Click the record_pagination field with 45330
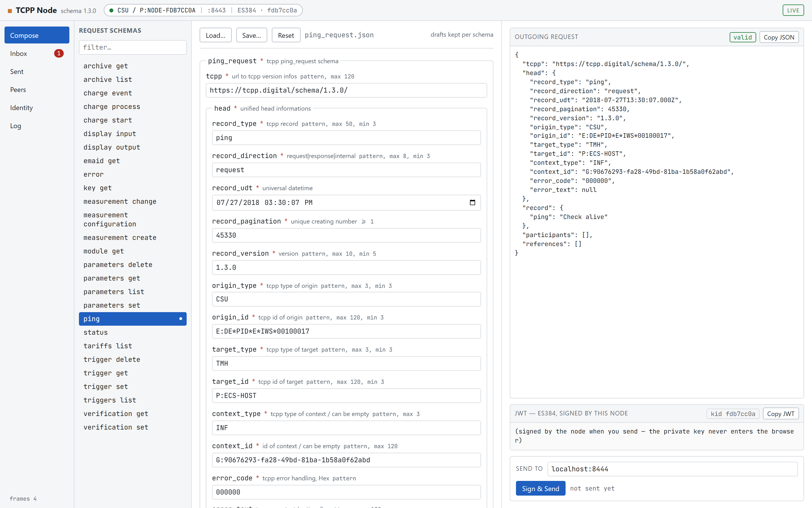Screen dimensions: 812x508 [346, 236]
